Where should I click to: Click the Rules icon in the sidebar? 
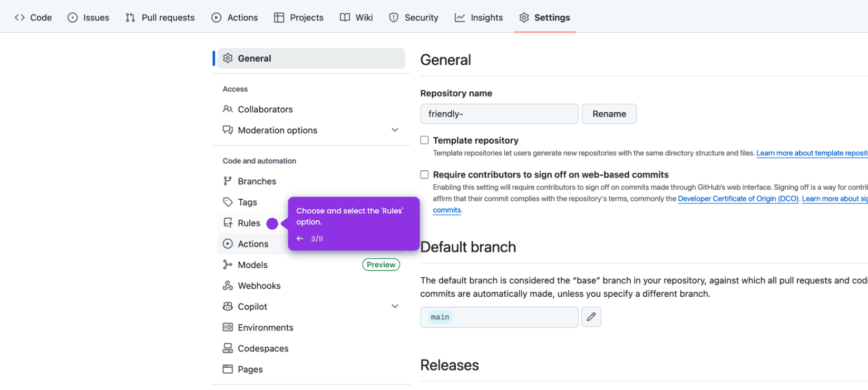(228, 223)
